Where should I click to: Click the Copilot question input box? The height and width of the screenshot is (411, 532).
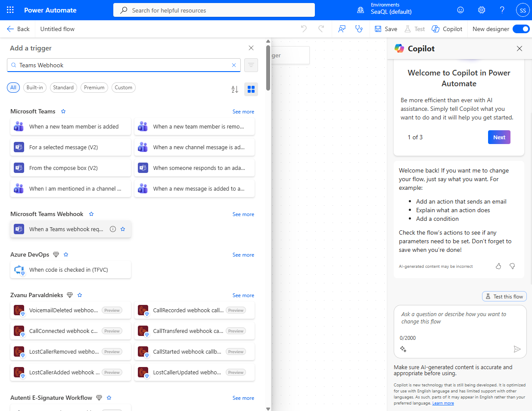point(460,321)
